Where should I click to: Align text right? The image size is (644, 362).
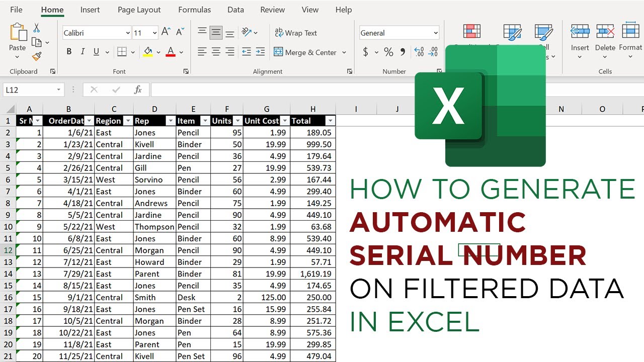[x=229, y=52]
